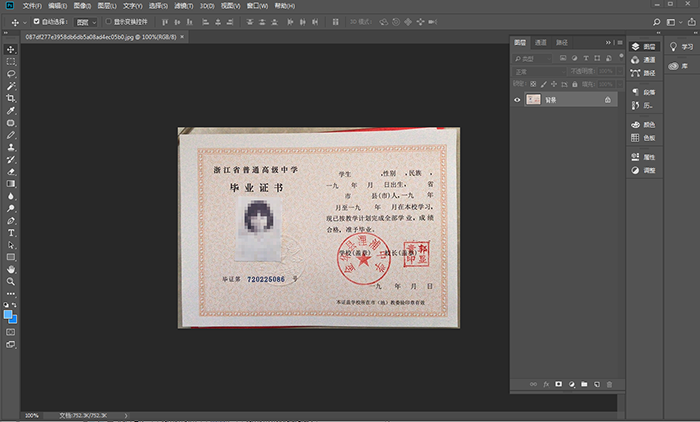Select the Blur tool
The image size is (700, 422).
pos(11,196)
